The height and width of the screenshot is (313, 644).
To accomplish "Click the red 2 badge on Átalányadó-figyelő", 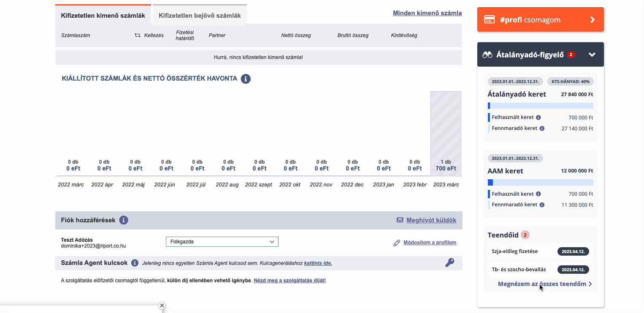I will [571, 54].
